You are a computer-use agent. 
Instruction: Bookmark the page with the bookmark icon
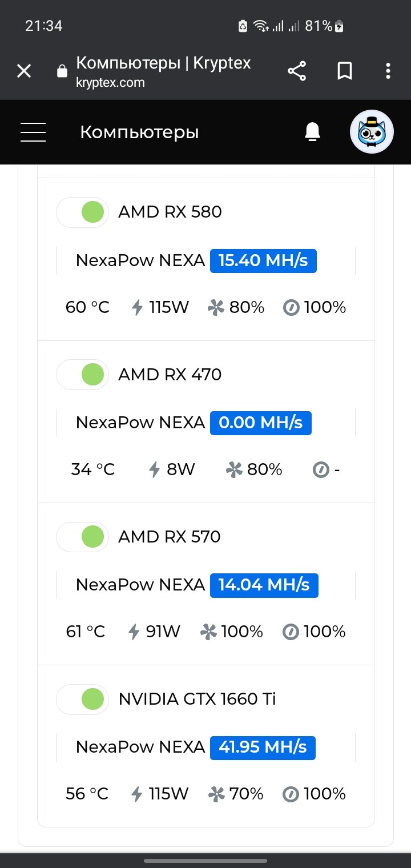coord(345,71)
